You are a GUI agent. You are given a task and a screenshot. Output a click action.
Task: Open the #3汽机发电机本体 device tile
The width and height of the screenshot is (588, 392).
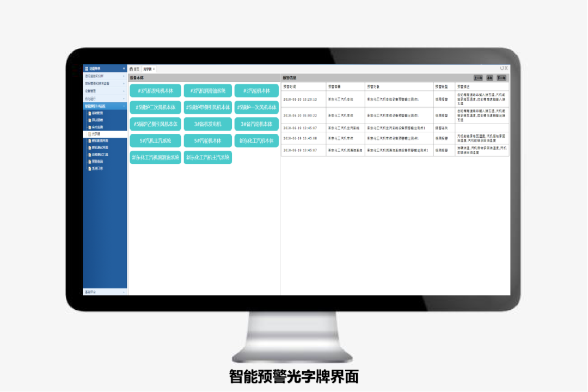[x=156, y=90]
